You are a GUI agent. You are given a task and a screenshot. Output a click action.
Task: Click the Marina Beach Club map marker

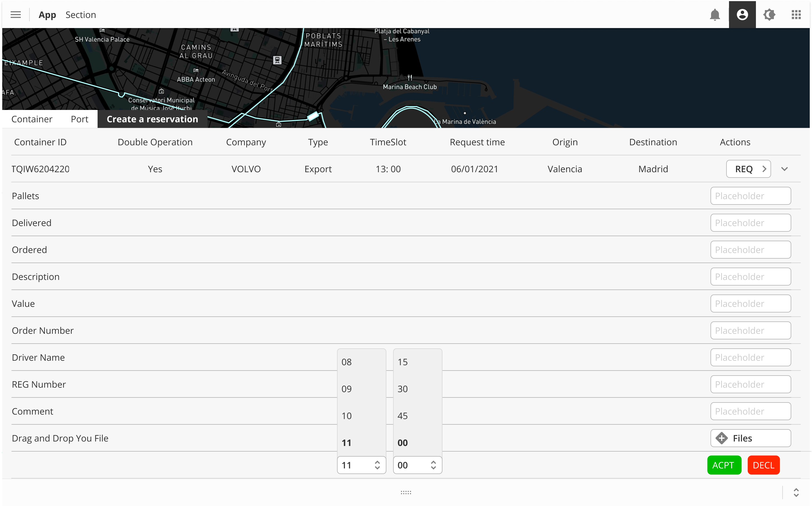(x=410, y=78)
